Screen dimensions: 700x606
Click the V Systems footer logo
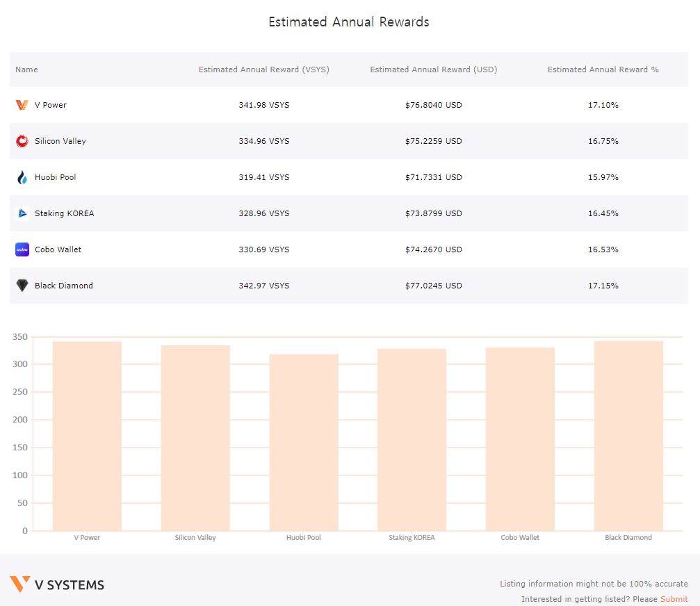57,584
